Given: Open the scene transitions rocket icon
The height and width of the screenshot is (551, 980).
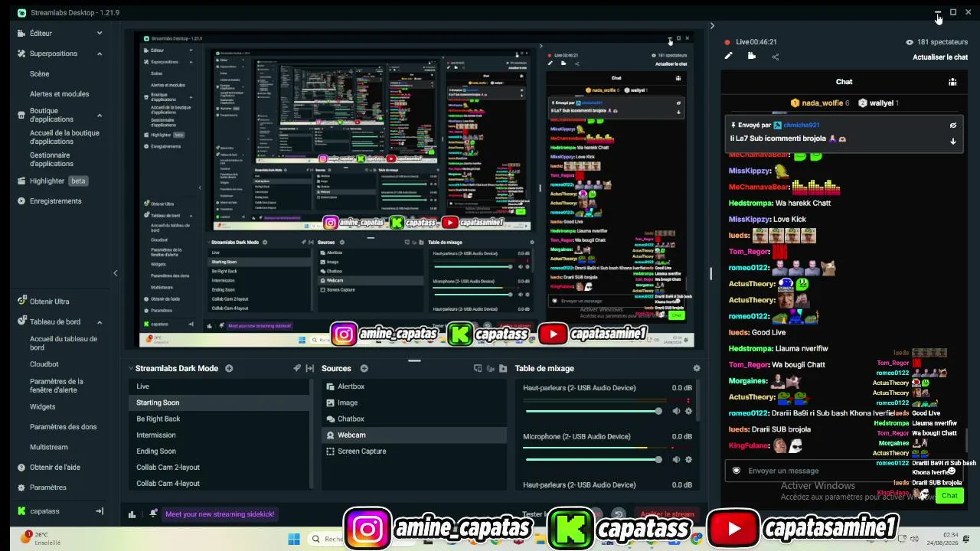Looking at the screenshot, I should 297,368.
